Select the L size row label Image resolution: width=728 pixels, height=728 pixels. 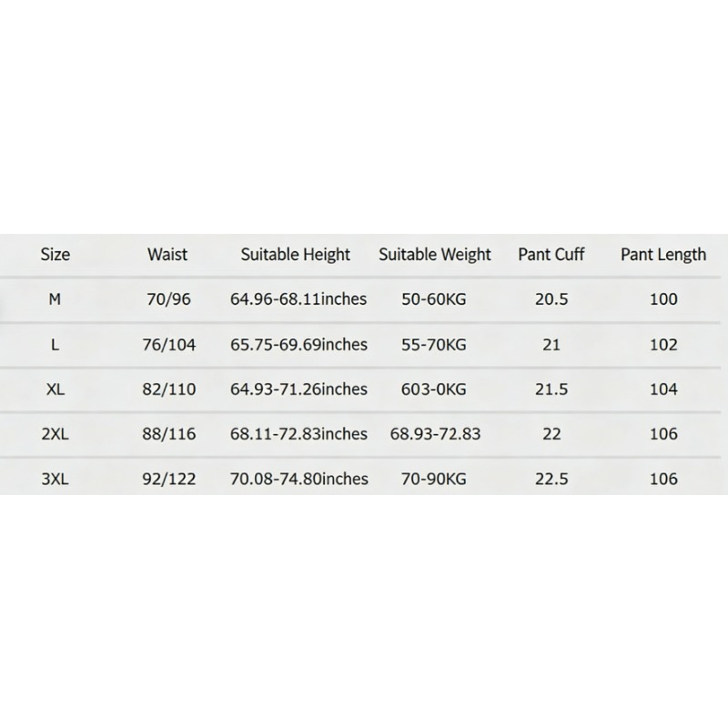55,345
